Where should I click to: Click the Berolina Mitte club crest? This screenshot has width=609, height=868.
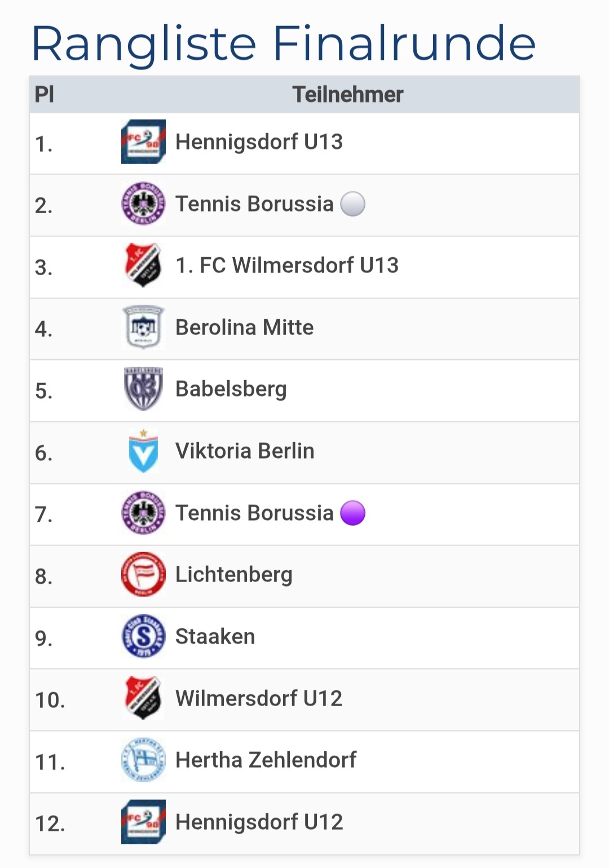tap(143, 327)
